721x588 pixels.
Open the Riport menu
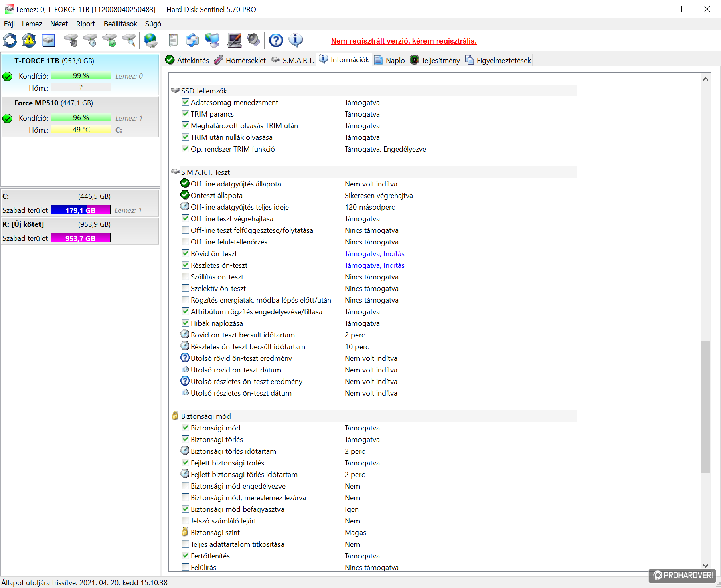coord(86,24)
